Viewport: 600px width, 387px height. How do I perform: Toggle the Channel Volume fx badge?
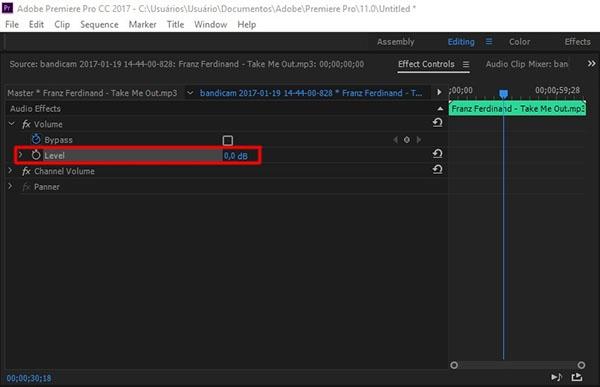click(x=26, y=171)
